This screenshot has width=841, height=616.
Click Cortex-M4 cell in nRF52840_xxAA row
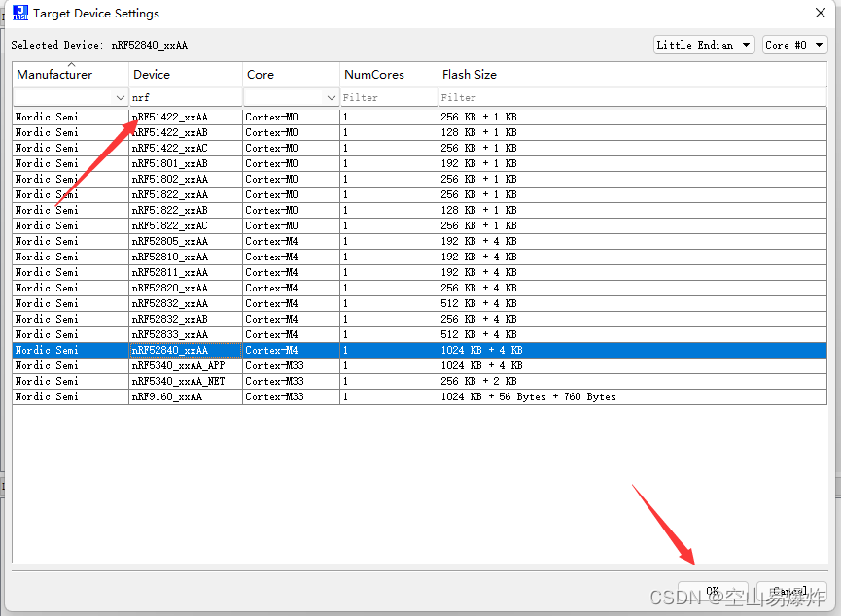(x=291, y=350)
